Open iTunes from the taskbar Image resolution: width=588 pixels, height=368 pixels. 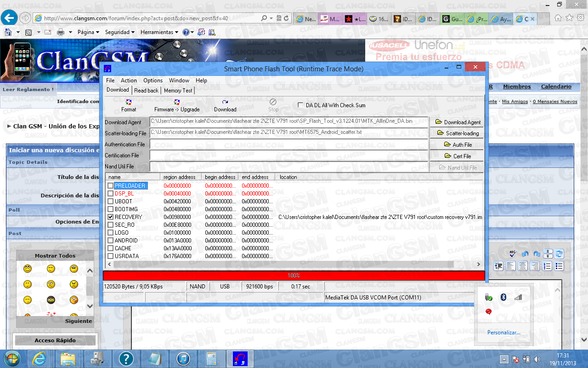(183, 359)
